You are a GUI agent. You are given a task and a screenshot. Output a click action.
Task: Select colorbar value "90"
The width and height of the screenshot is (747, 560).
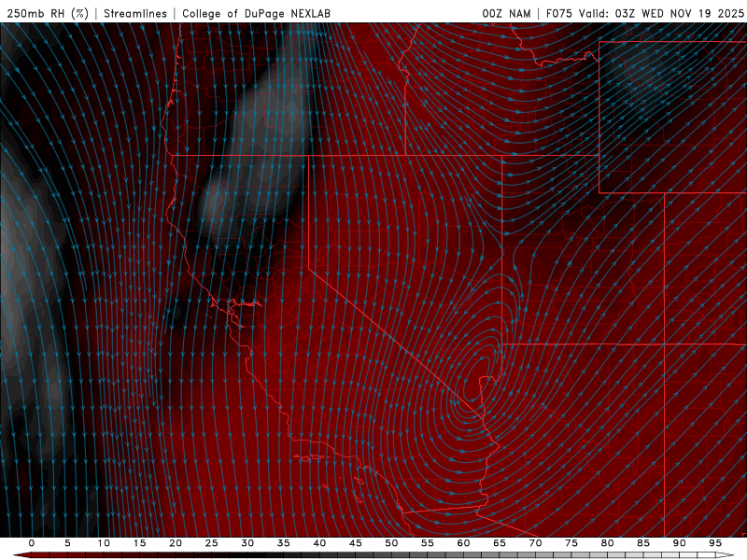(679, 543)
